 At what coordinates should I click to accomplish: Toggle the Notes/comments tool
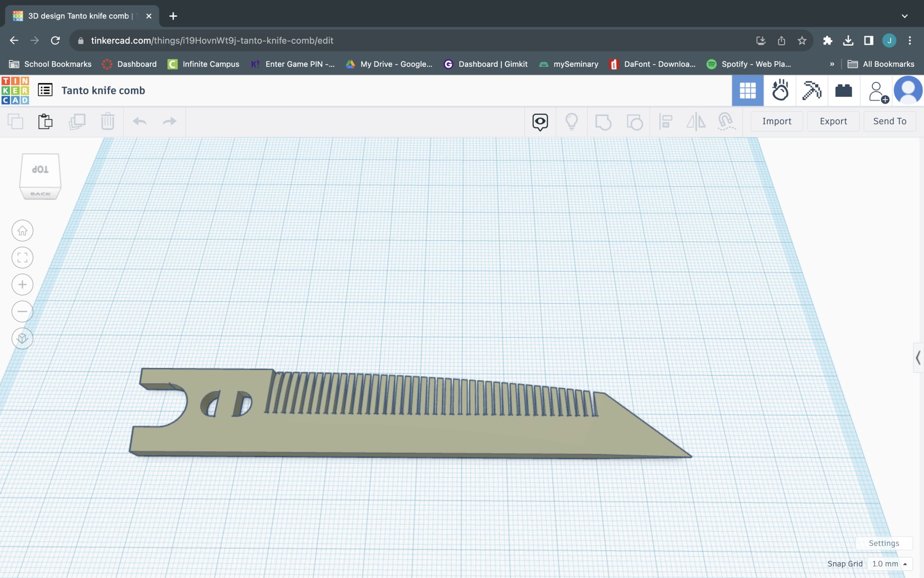point(540,121)
